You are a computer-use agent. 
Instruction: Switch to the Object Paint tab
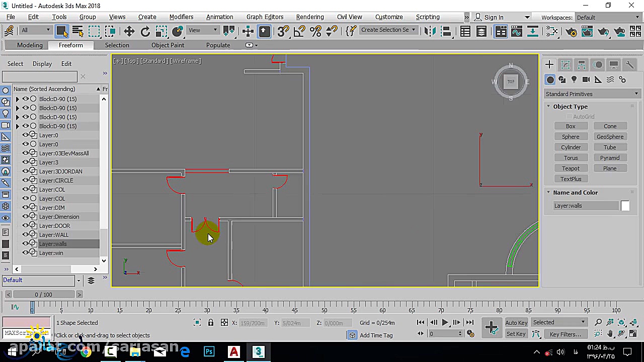[x=168, y=45]
